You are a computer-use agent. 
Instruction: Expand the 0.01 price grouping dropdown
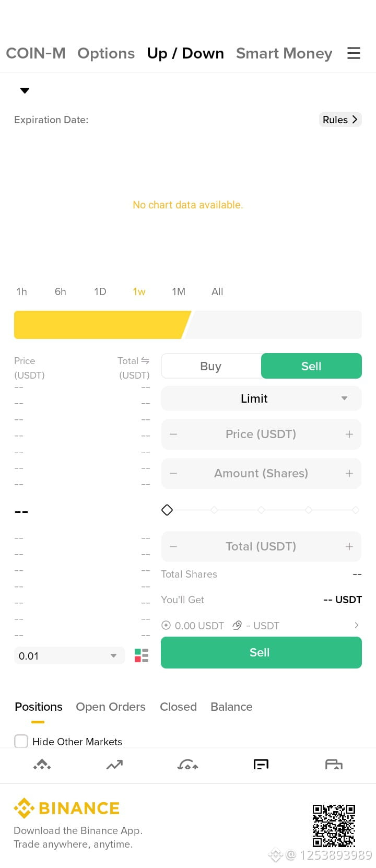(x=69, y=656)
